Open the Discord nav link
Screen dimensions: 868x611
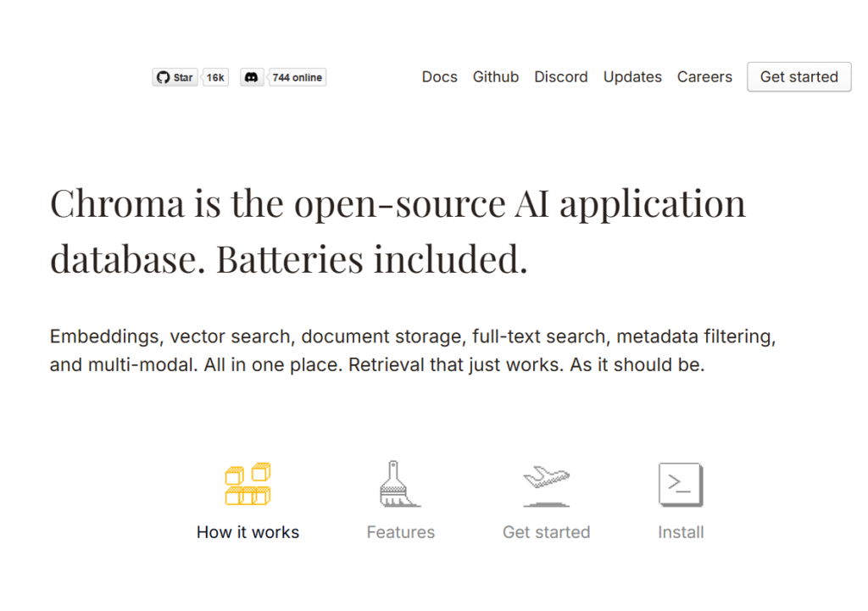tap(561, 77)
